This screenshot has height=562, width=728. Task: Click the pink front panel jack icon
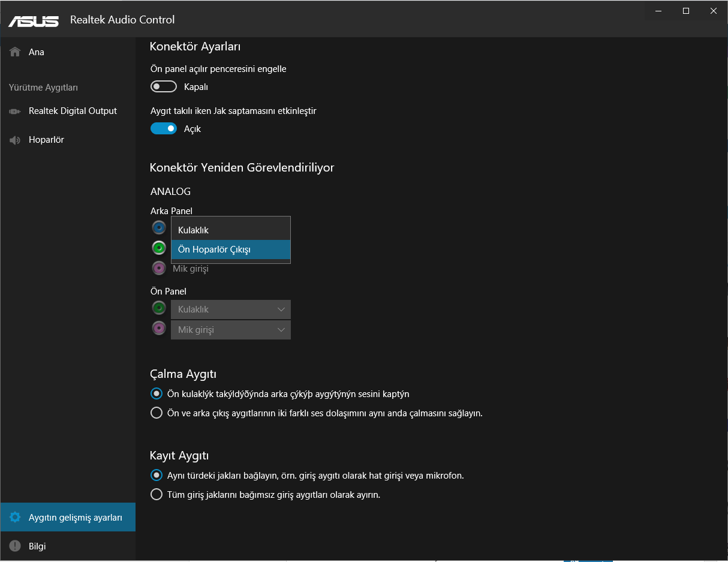click(159, 328)
